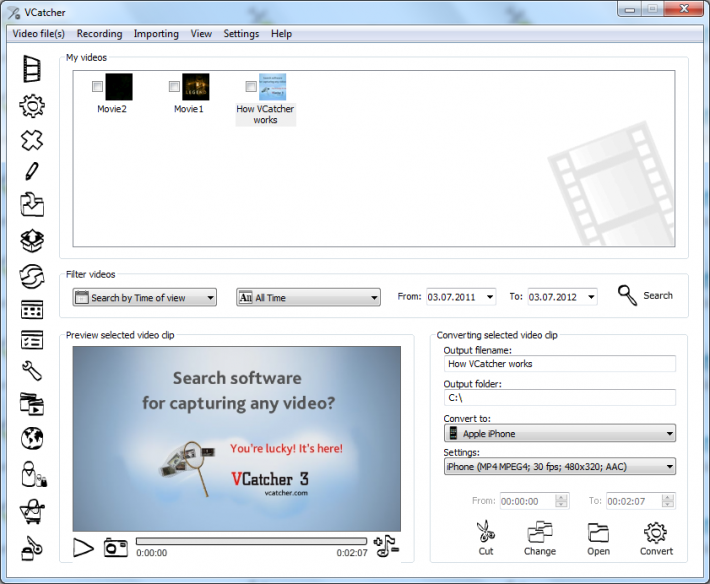
Task: Open the Importing menu
Action: point(156,34)
